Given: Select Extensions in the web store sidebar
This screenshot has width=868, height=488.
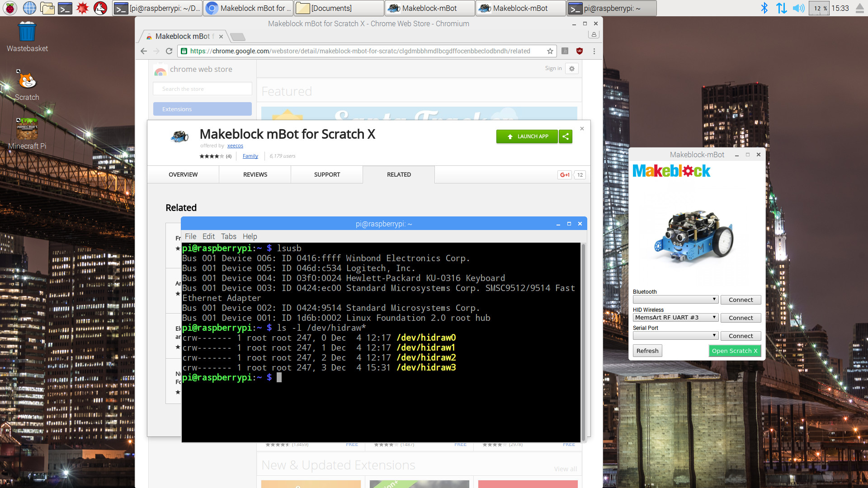Looking at the screenshot, I should click(203, 109).
